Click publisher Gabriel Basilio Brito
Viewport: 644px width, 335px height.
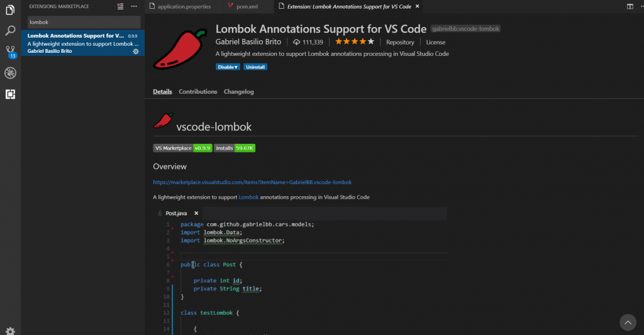click(248, 42)
